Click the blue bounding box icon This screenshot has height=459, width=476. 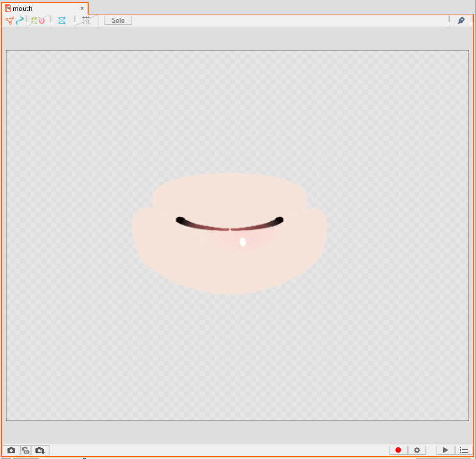pyautogui.click(x=62, y=20)
